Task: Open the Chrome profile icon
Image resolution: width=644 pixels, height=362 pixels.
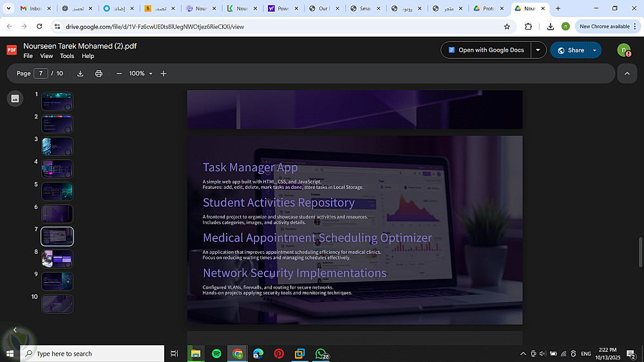Action: coord(565,26)
